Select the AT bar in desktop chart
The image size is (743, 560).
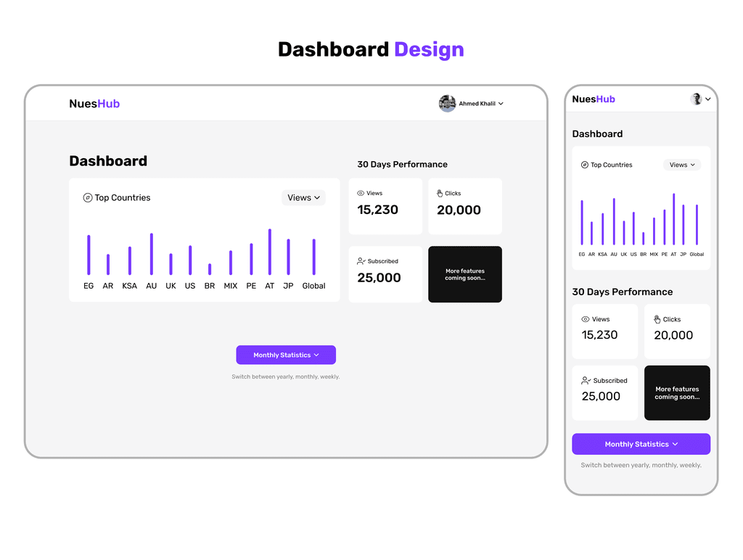point(270,252)
